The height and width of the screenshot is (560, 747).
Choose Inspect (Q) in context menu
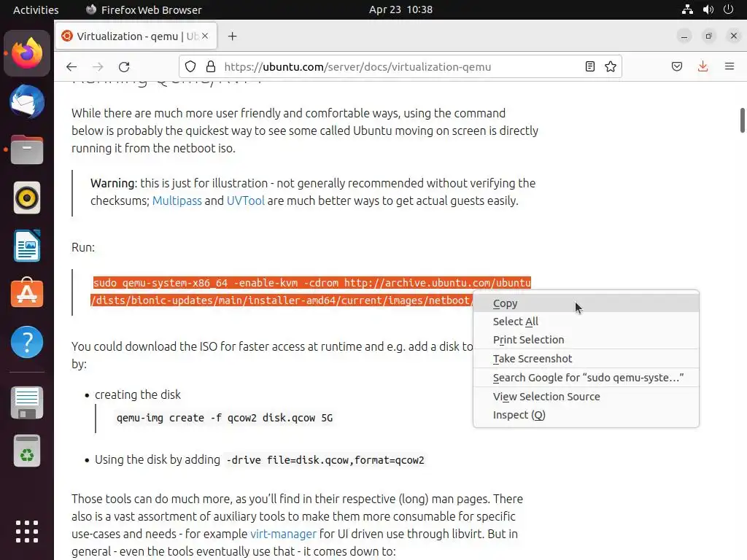click(586, 415)
